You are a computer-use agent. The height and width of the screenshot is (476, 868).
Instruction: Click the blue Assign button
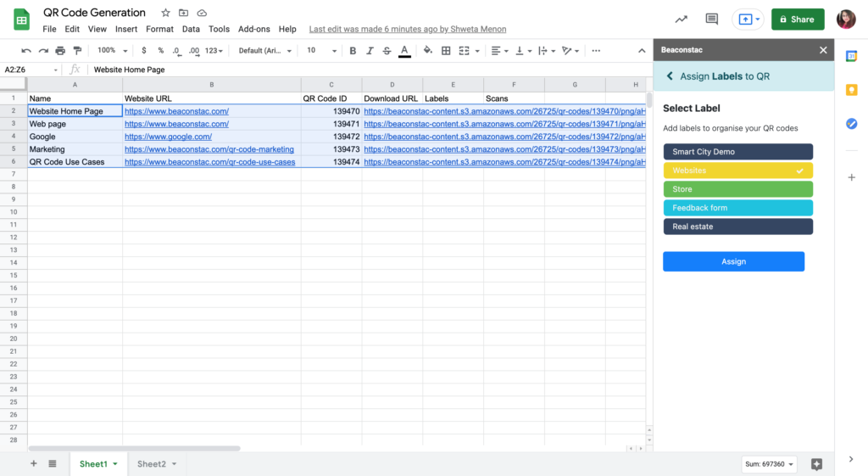coord(733,261)
